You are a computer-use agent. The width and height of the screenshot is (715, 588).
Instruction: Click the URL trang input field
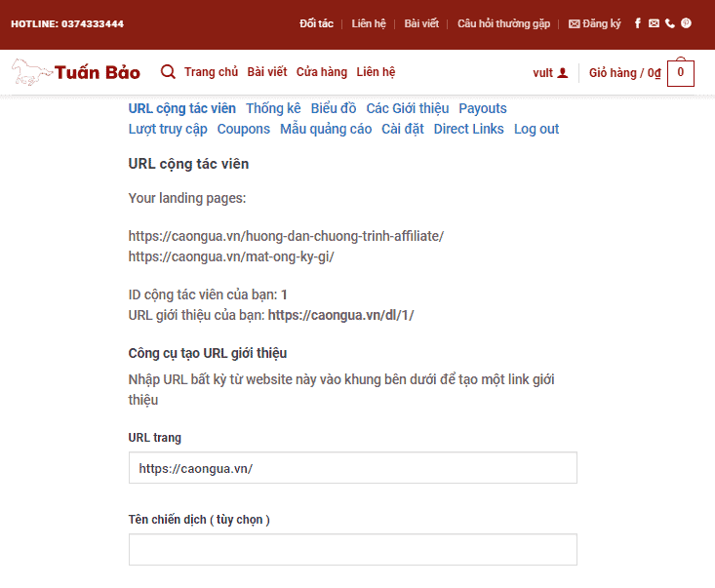tap(352, 468)
